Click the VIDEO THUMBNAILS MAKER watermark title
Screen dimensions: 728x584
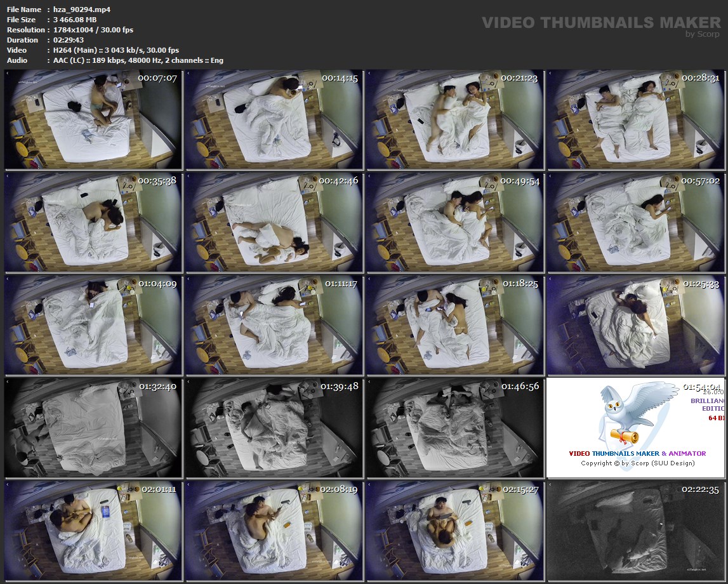[601, 23]
